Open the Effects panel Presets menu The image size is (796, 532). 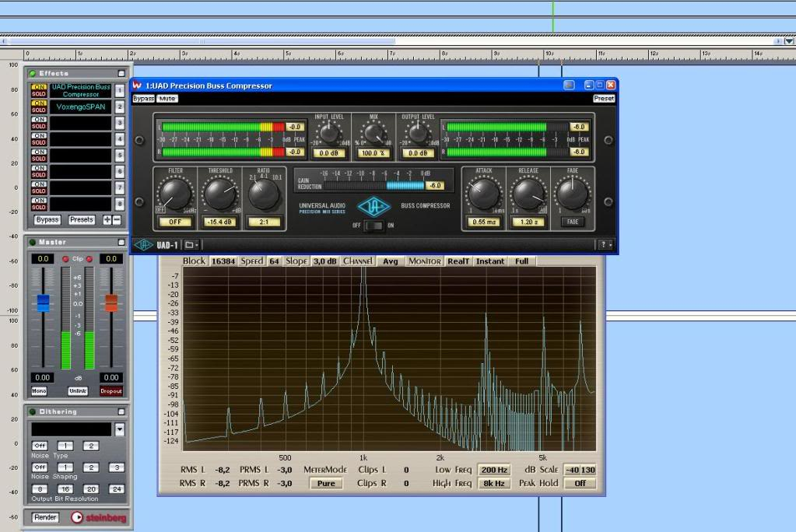(x=82, y=220)
